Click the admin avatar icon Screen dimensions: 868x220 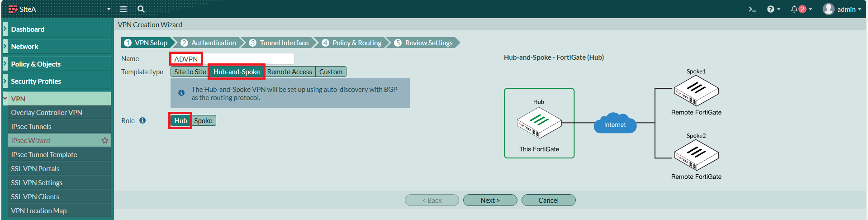pyautogui.click(x=828, y=9)
